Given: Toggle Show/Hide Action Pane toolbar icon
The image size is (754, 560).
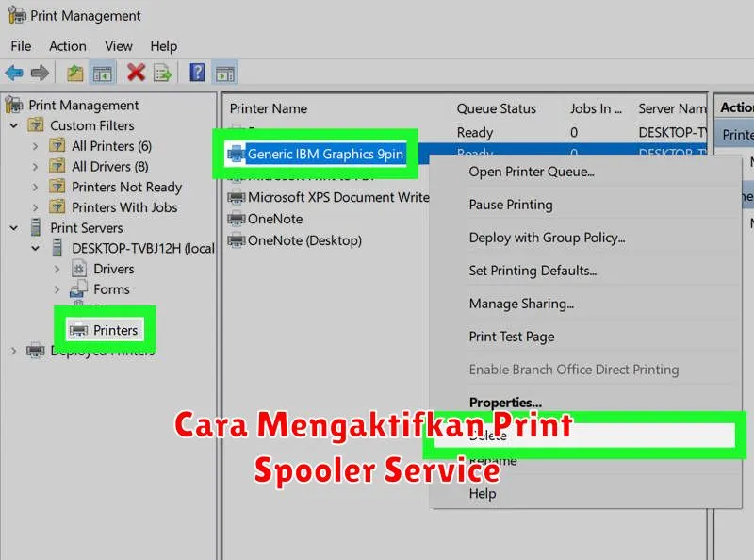Looking at the screenshot, I should pyautogui.click(x=224, y=74).
